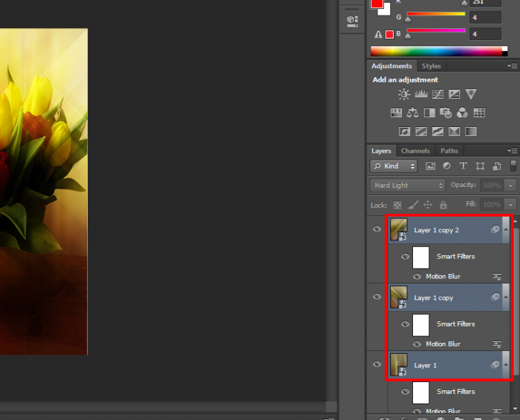Click the lock all padlock icon

pyautogui.click(x=443, y=204)
